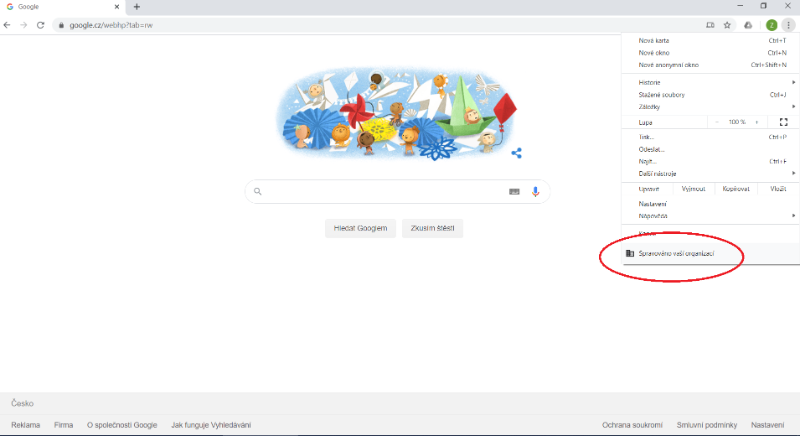Choose Nové okno from the menu
Screen dimensions: 800x436
tap(710, 53)
